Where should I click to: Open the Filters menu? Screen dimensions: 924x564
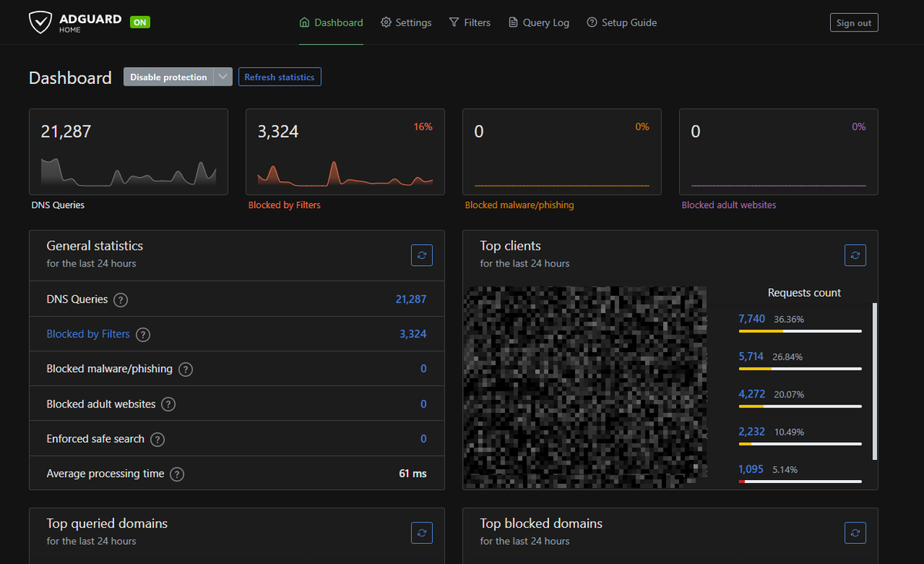[x=470, y=22]
